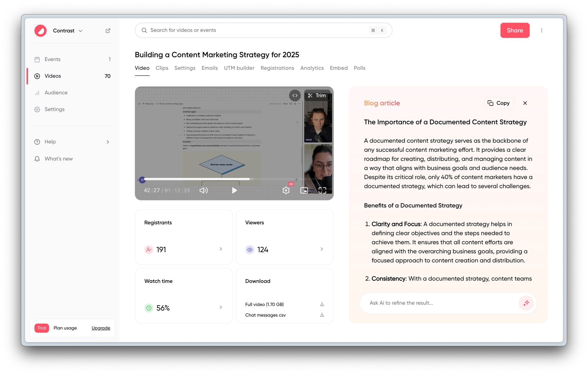The height and width of the screenshot is (374, 588).
Task: Toggle HD quality on the video
Action: [291, 184]
